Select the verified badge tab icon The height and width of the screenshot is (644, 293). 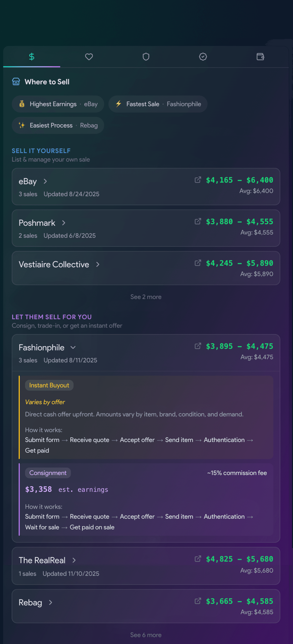203,57
